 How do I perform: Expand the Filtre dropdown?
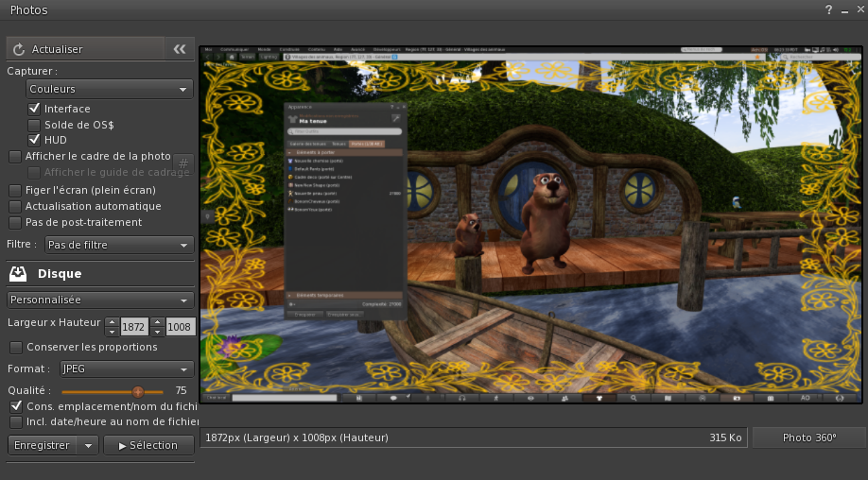point(119,245)
